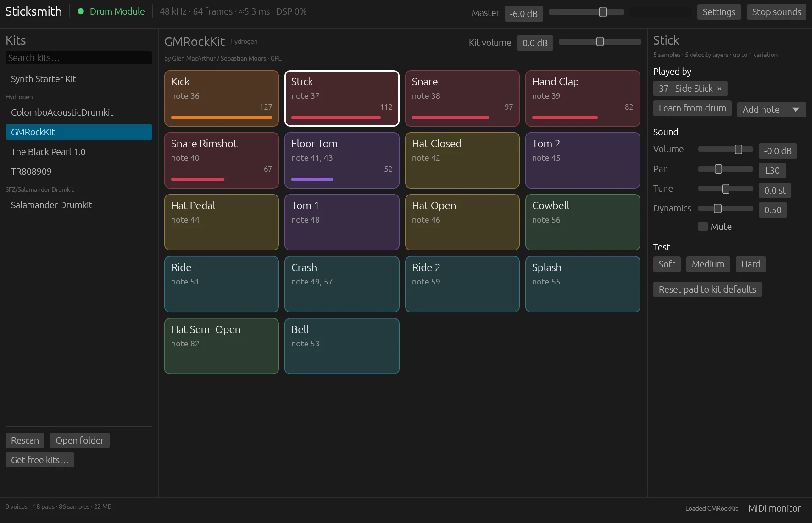The width and height of the screenshot is (812, 523).
Task: Trigger the Kick pad
Action: pyautogui.click(x=222, y=98)
